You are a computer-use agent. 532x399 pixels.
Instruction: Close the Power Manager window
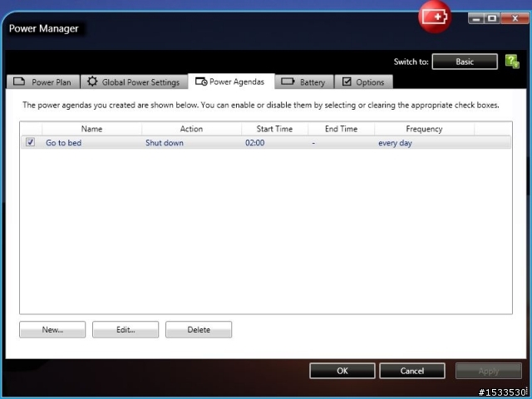click(515, 18)
